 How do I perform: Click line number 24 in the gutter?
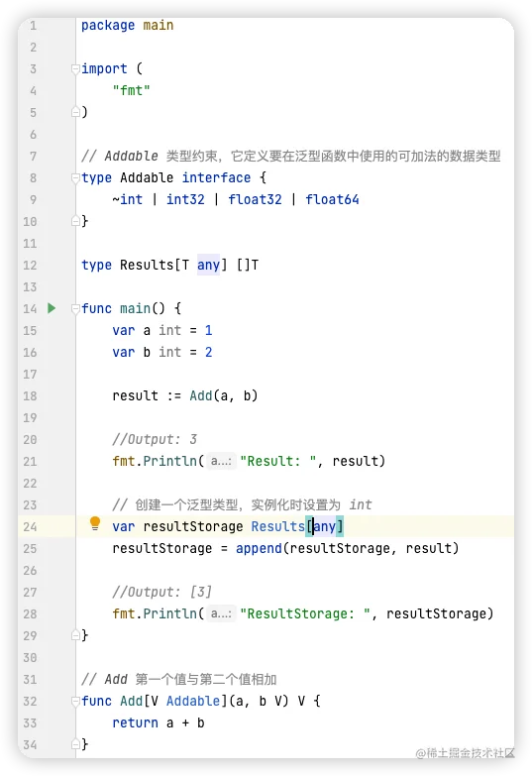tap(30, 526)
